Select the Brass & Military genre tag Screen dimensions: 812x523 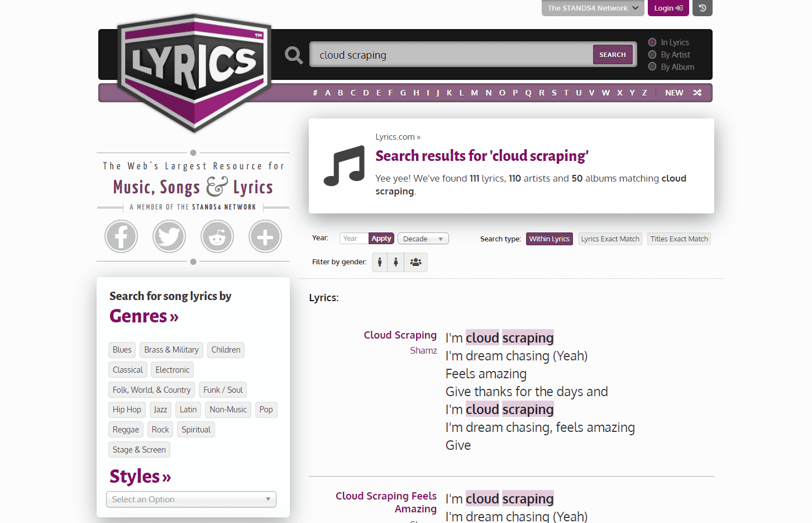[x=171, y=350]
